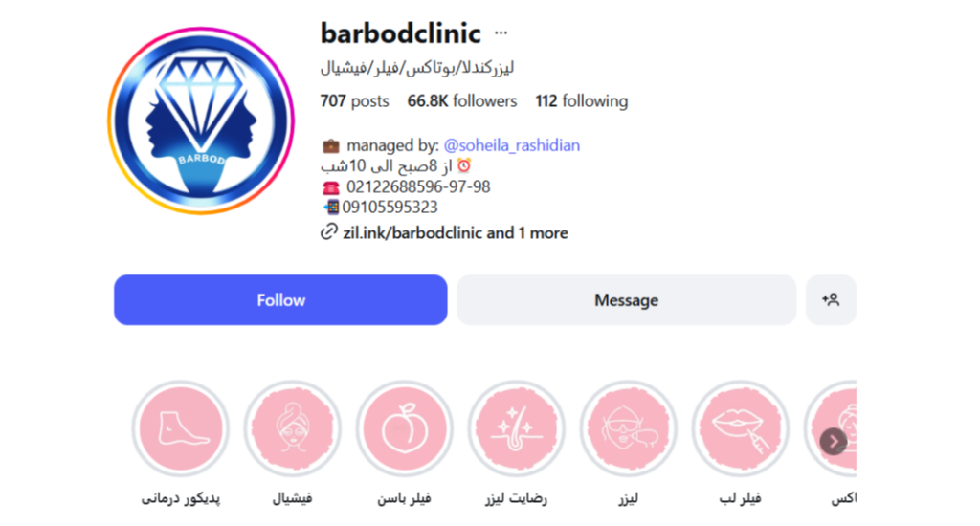The height and width of the screenshot is (526, 980).
Task: Expand the 'and 1 more' links
Action: (x=527, y=233)
